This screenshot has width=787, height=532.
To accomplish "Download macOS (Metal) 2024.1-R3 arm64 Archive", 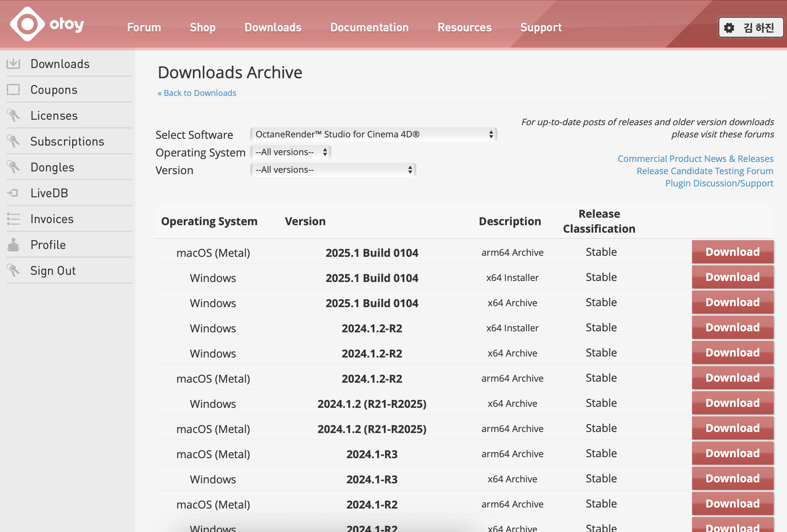I will (733, 453).
